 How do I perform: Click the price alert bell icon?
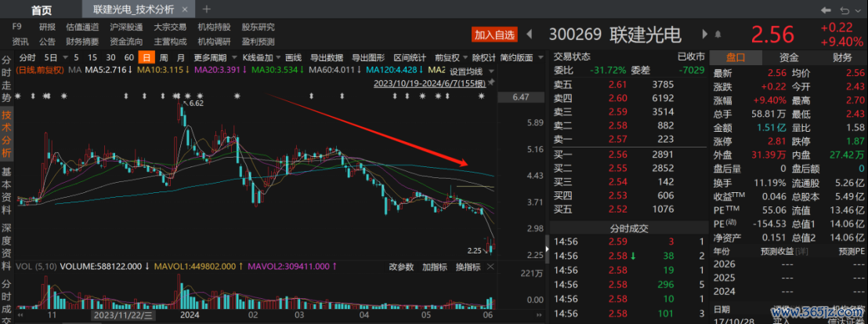click(717, 35)
